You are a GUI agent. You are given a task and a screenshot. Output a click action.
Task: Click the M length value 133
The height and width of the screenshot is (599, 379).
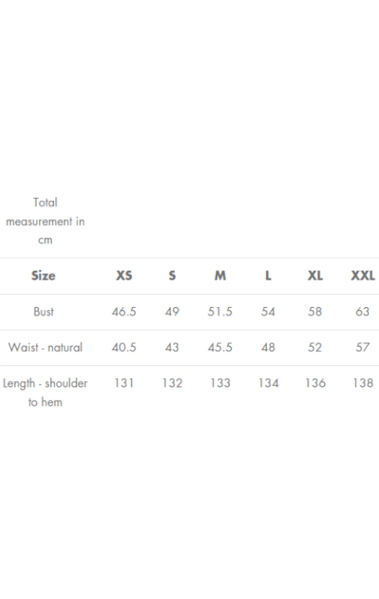point(220,383)
